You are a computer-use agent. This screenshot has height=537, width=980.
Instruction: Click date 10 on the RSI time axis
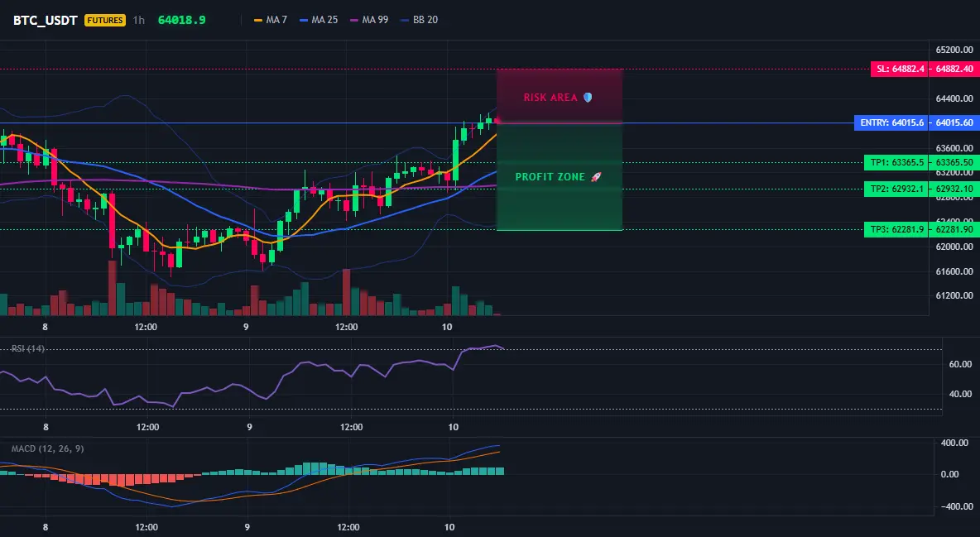click(x=453, y=427)
